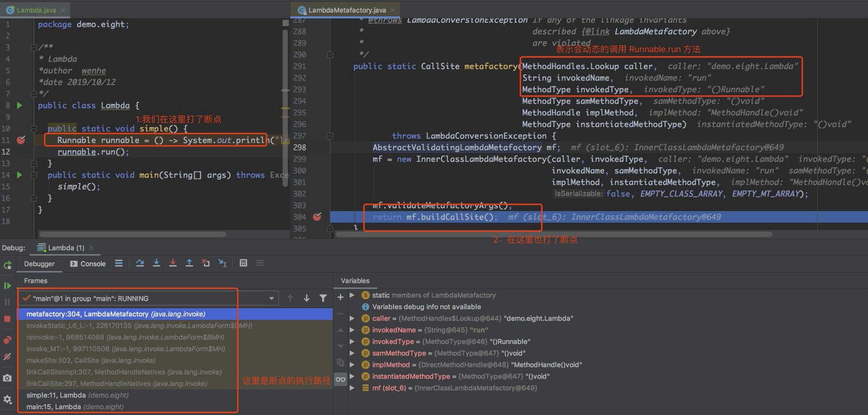The height and width of the screenshot is (415, 868).
Task: Stop the debug session
Action: pos(7,319)
